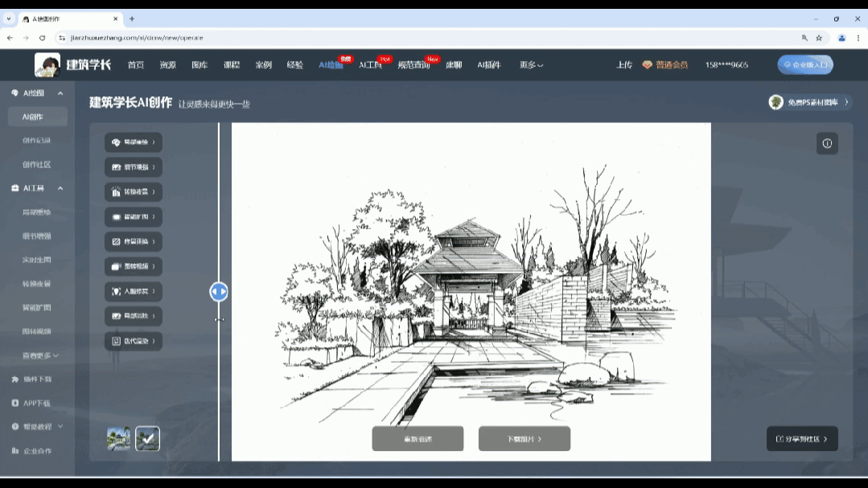The image size is (868, 488).
Task: Open 转换夜景 in the sidebar AI工具 list
Action: [x=36, y=283]
